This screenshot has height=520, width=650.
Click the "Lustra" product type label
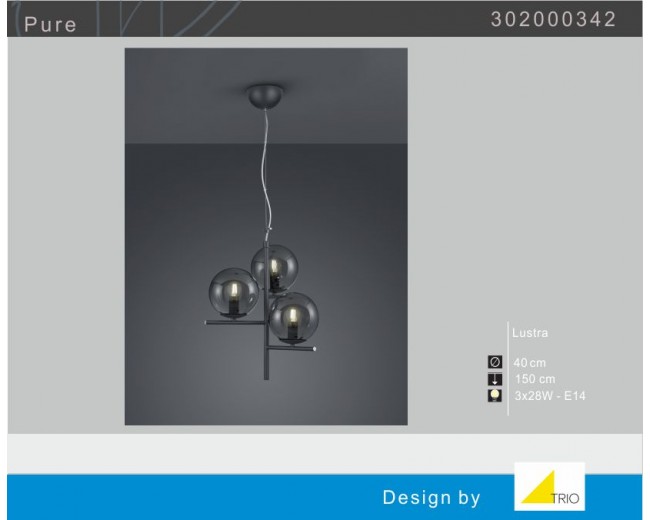530,333
